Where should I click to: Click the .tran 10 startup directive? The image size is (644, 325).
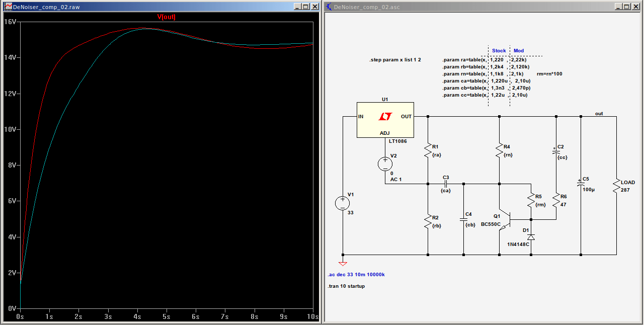346,286
